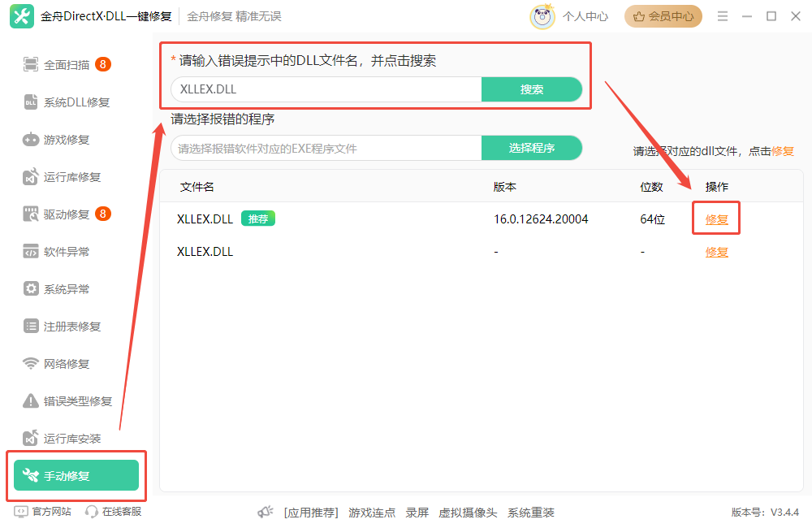Click the 游戏修复 gamepad icon
Viewport: 812px width, 528px height.
pos(31,140)
